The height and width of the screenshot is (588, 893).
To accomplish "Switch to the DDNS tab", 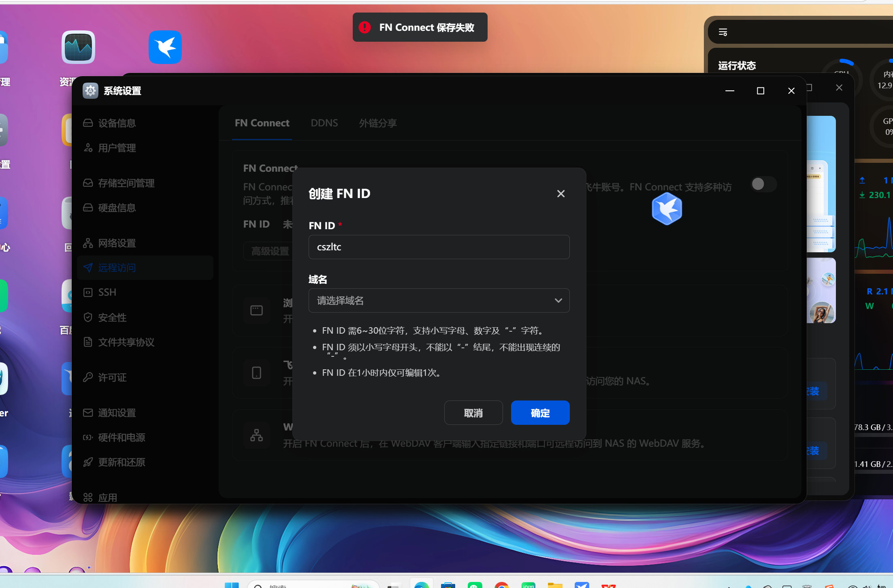I will (x=324, y=123).
